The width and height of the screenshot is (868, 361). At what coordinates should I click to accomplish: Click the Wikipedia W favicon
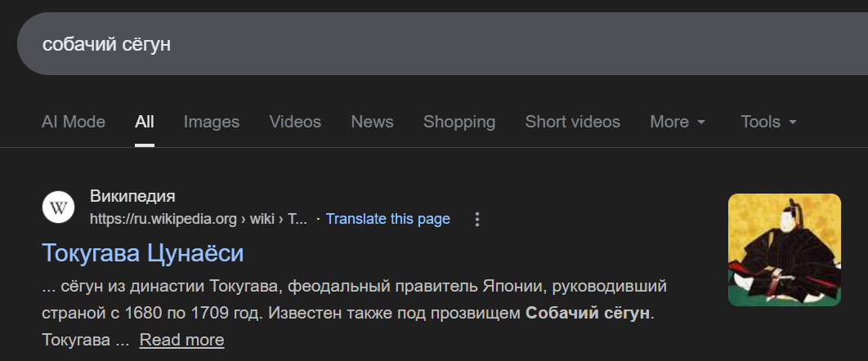click(58, 207)
